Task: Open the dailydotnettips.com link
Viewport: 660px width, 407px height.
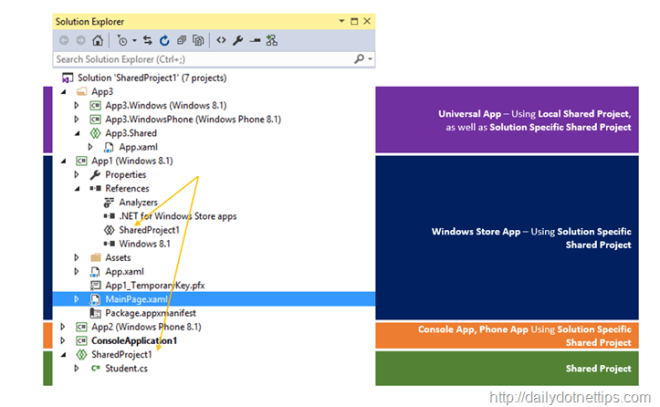Action: point(570,397)
